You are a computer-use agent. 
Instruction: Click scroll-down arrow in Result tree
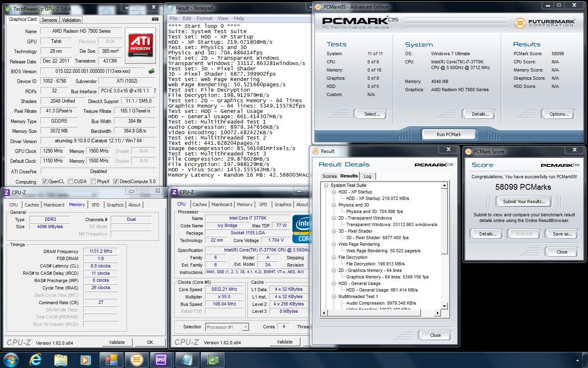pyautogui.click(x=444, y=306)
